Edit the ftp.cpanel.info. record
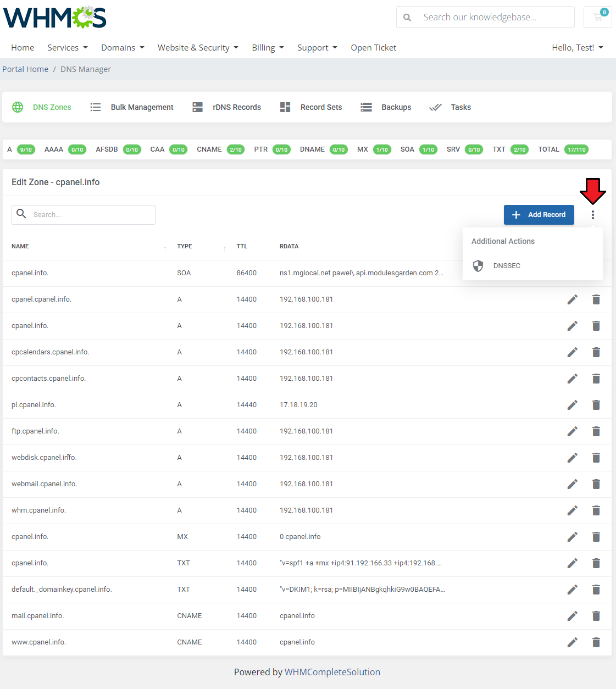This screenshot has width=616, height=689. (x=573, y=431)
